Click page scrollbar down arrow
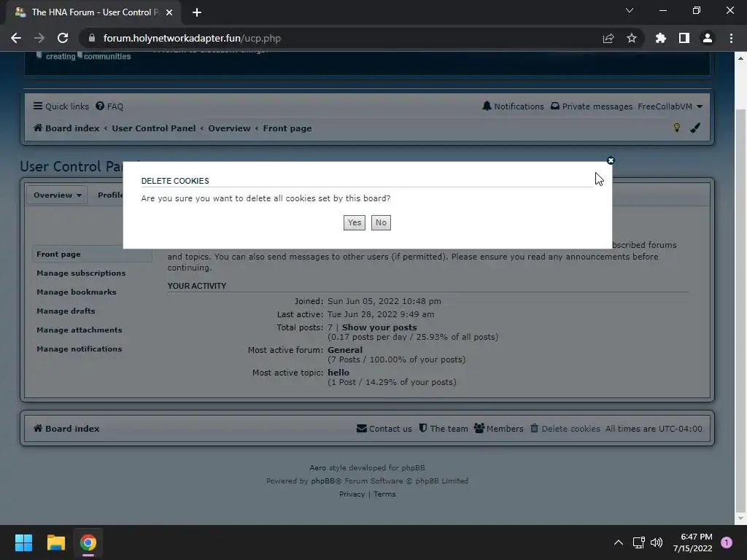The height and width of the screenshot is (560, 747). pyautogui.click(x=740, y=518)
